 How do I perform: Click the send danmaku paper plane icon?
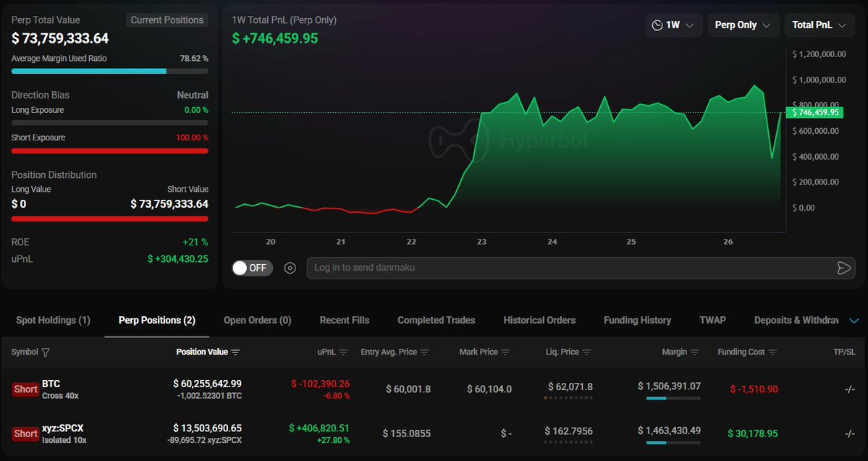(843, 268)
